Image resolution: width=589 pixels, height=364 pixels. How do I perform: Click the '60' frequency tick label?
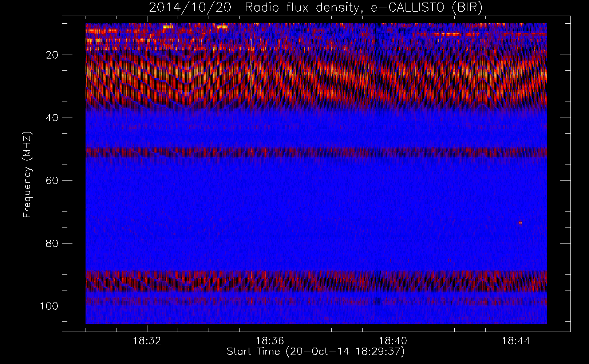click(52, 181)
